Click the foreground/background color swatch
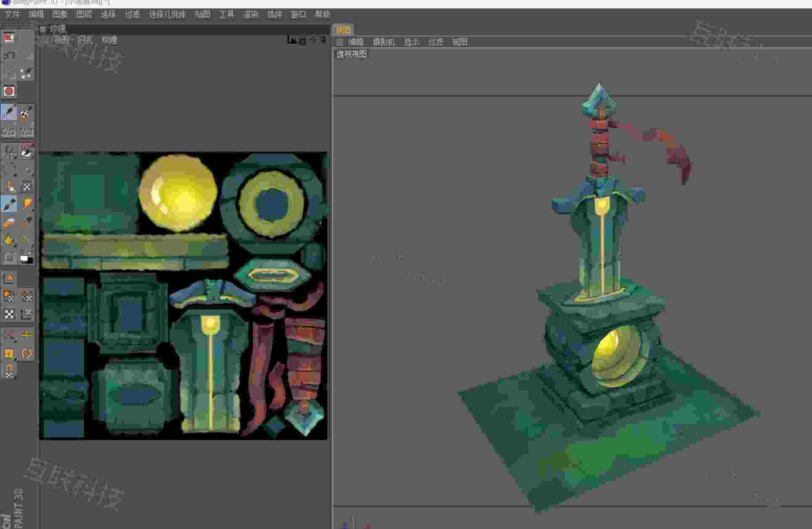The width and height of the screenshot is (812, 529). 26,258
